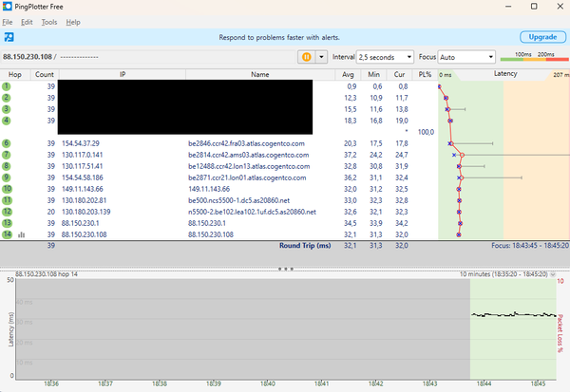Open the Interval dropdown showing 2,5 seconds
Screen dimensions: 570x392
click(385, 57)
